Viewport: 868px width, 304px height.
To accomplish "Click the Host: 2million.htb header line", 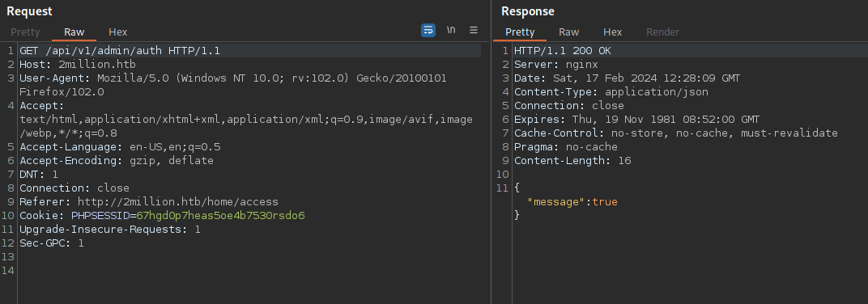I will (x=78, y=65).
